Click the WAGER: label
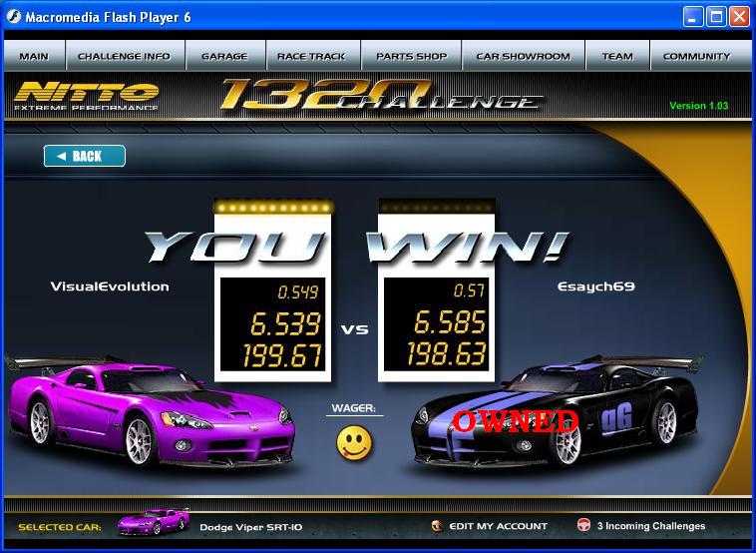This screenshot has height=553, width=756. 354,408
